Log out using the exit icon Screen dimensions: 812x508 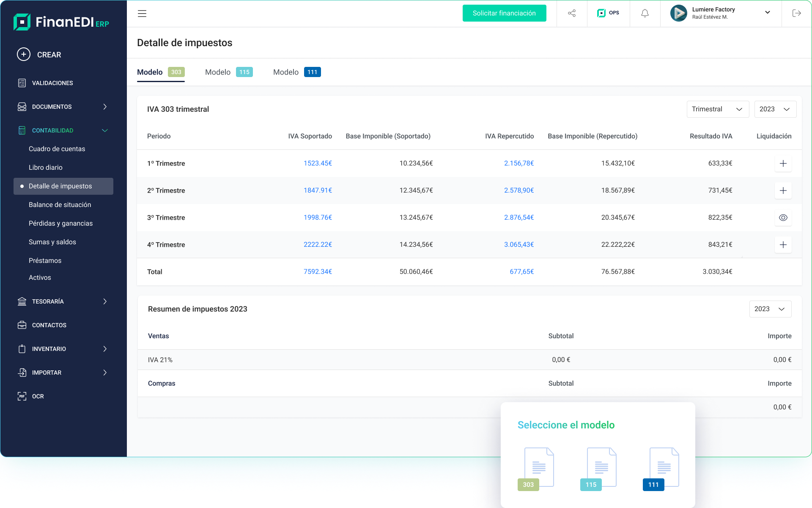click(x=797, y=13)
